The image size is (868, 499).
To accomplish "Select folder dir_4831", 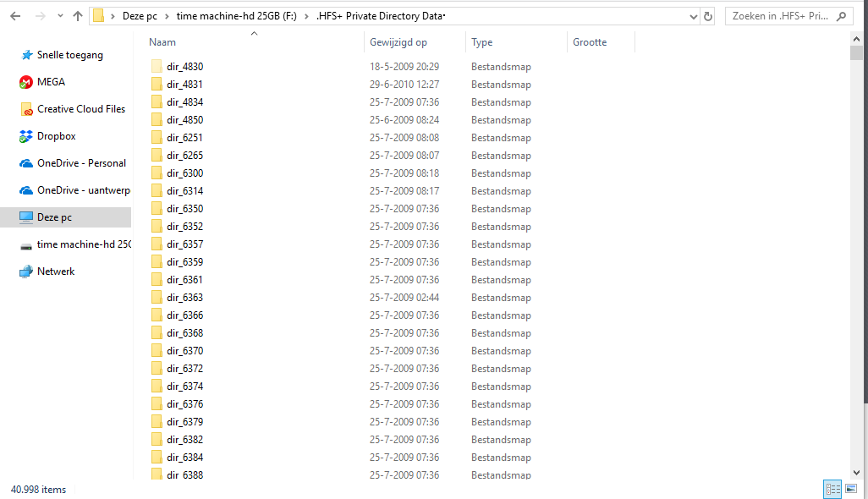I will [185, 84].
